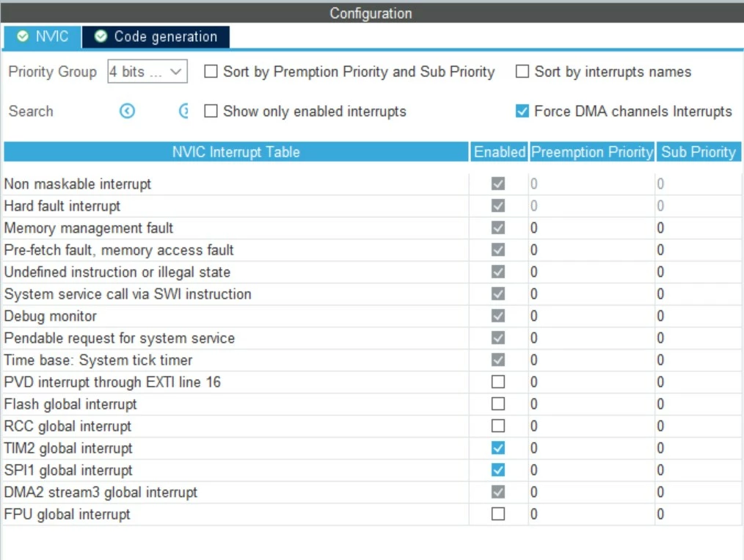Click the Sub Priority column header

pos(699,152)
